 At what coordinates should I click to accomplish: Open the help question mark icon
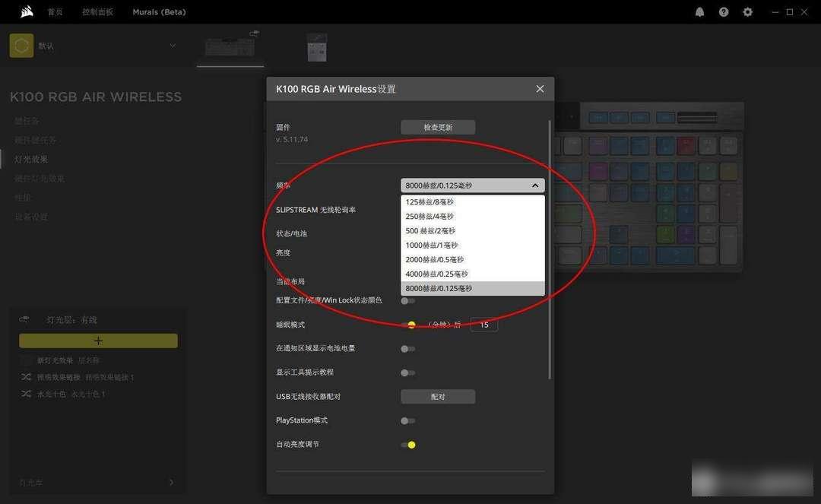pos(724,12)
